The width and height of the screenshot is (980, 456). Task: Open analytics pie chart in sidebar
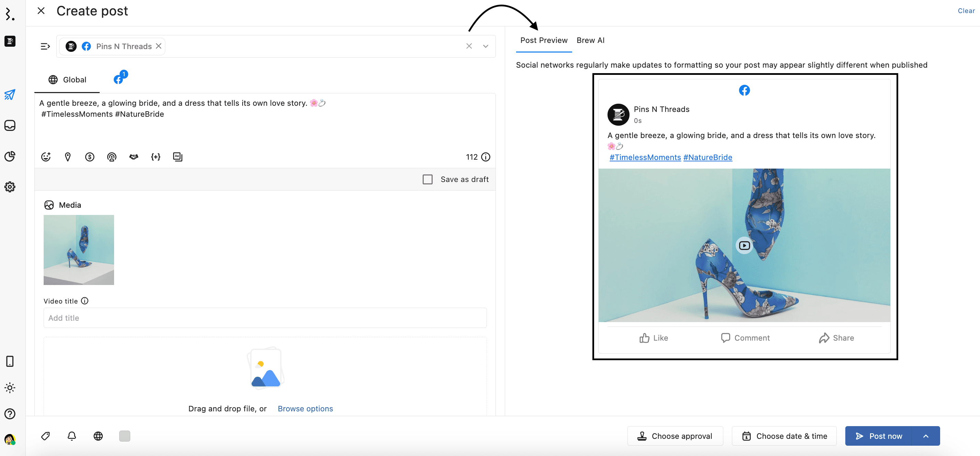point(10,156)
